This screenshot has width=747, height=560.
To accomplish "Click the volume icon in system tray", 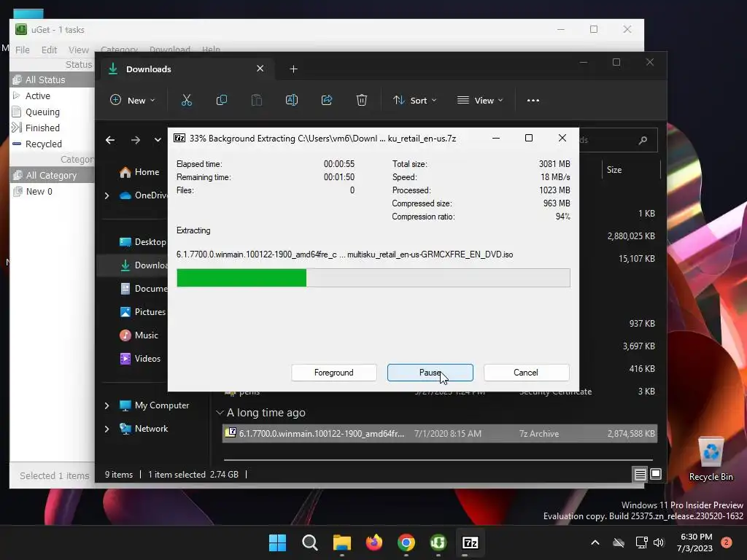I will (659, 542).
